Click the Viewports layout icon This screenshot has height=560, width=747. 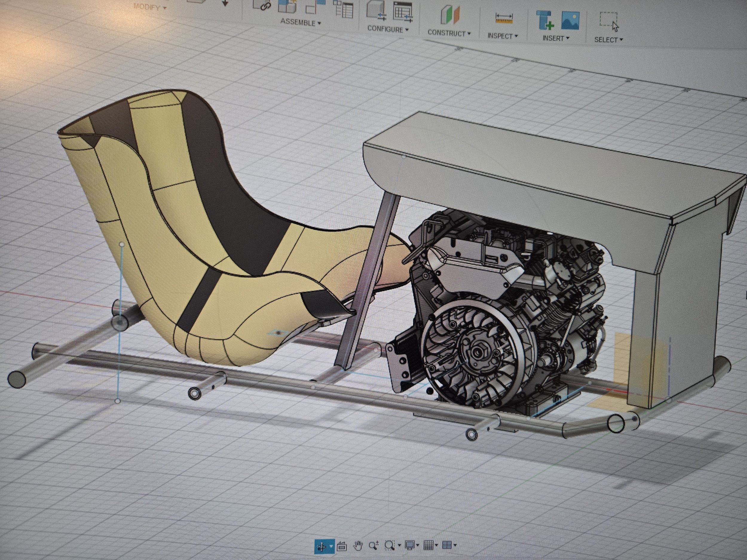tap(447, 544)
